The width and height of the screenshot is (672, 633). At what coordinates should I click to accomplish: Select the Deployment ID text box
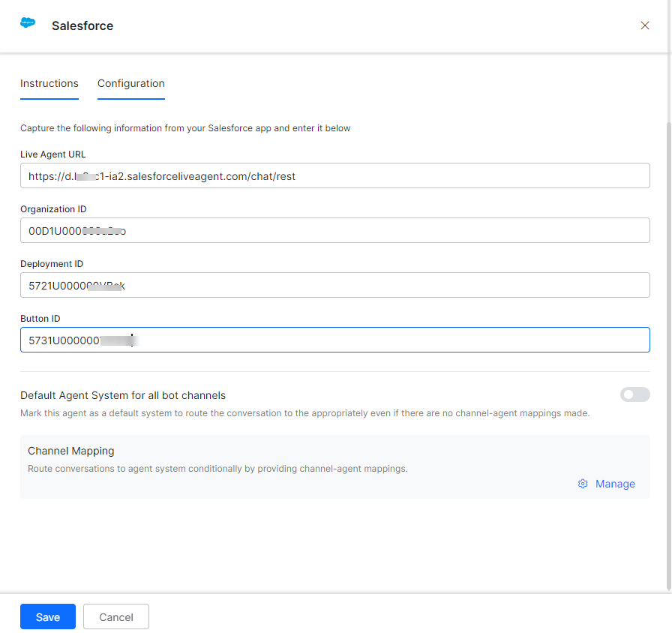pos(334,285)
